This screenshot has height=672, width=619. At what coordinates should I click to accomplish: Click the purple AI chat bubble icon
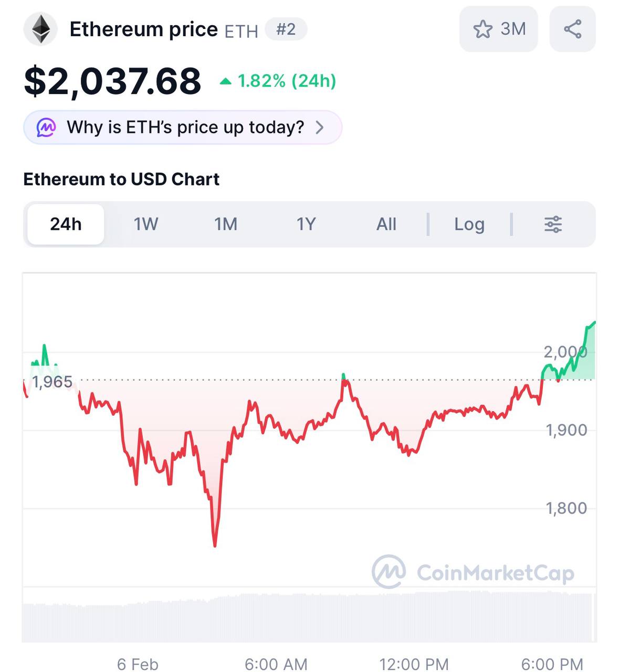tap(46, 127)
